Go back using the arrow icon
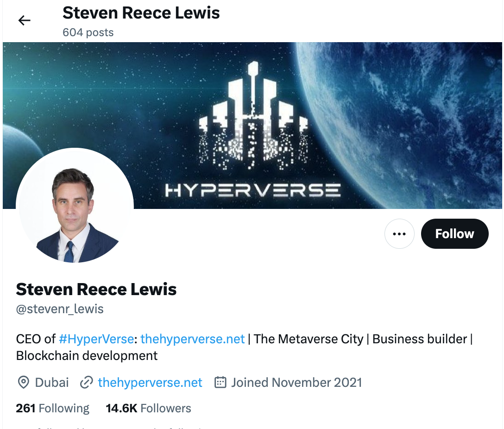Screen dimensions: 504x429 (24, 20)
